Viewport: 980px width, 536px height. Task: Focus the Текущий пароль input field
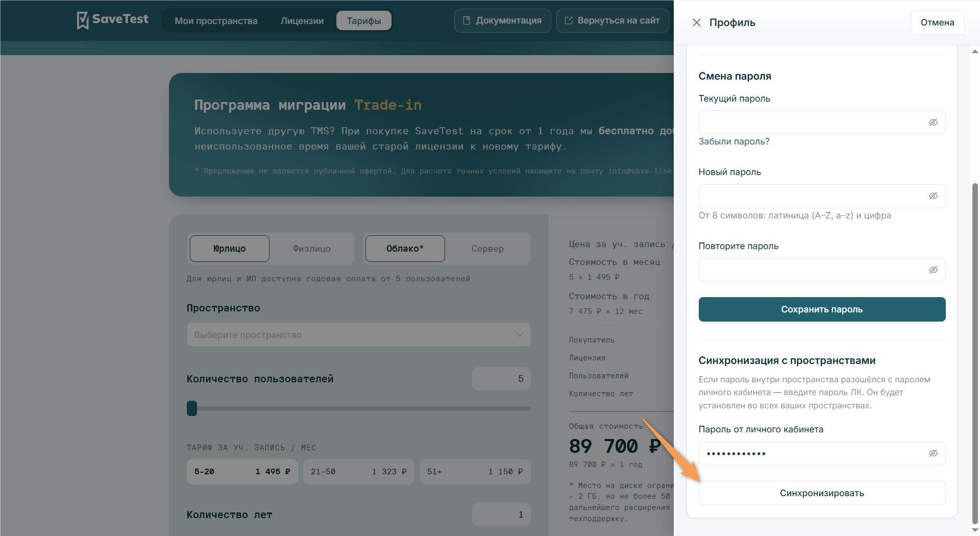click(822, 123)
